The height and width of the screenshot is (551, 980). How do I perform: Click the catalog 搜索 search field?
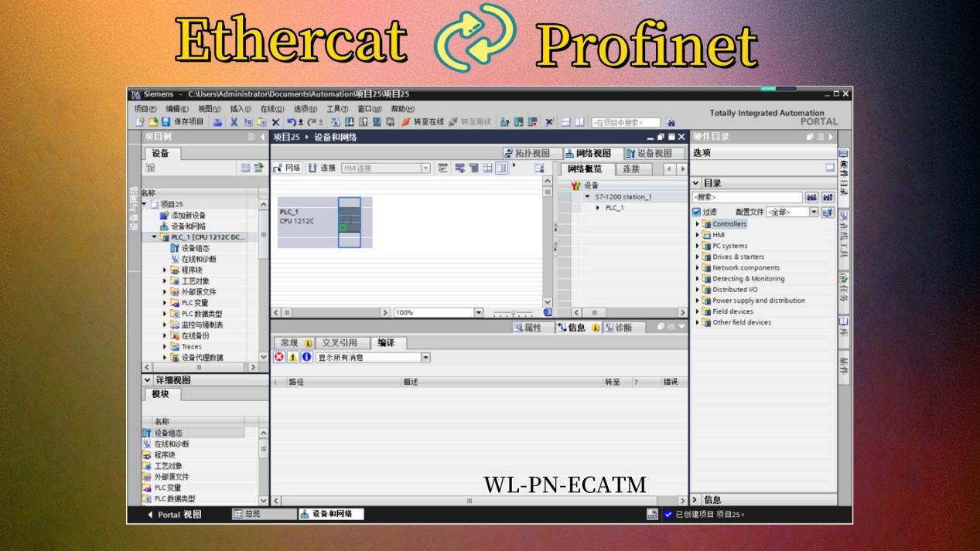[x=747, y=197]
